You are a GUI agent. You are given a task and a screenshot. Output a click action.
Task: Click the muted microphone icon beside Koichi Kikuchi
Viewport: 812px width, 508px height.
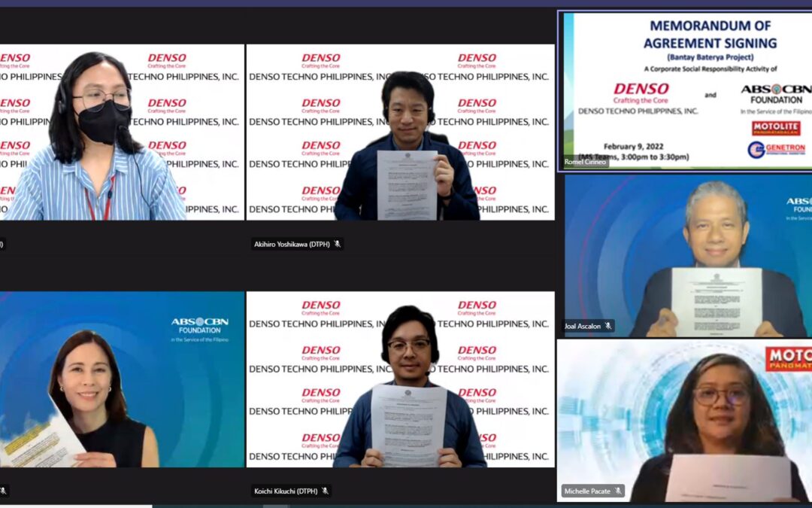tap(324, 490)
